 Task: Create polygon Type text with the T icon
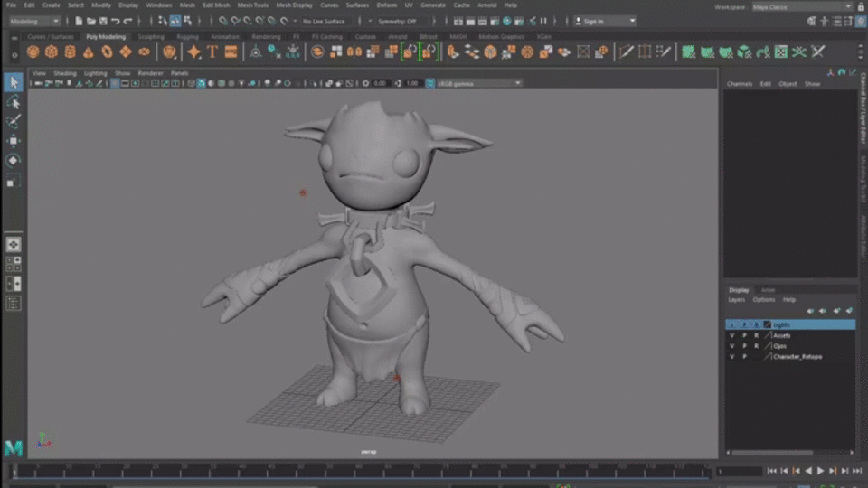click(x=212, y=52)
